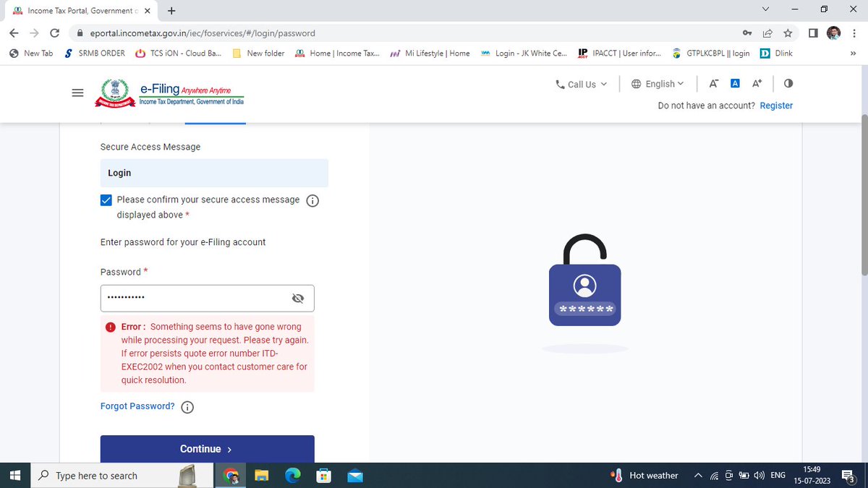Click the Type here to search box

click(x=124, y=476)
